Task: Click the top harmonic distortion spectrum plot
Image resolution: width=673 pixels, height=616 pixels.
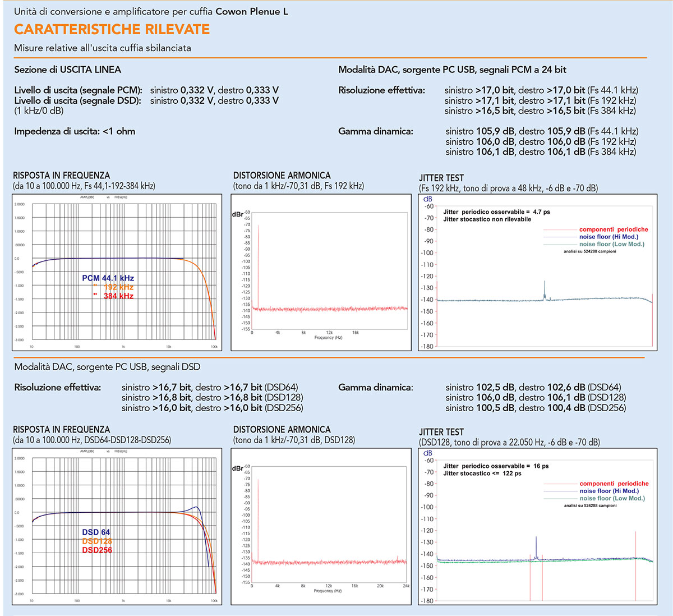Action: pyautogui.click(x=321, y=273)
